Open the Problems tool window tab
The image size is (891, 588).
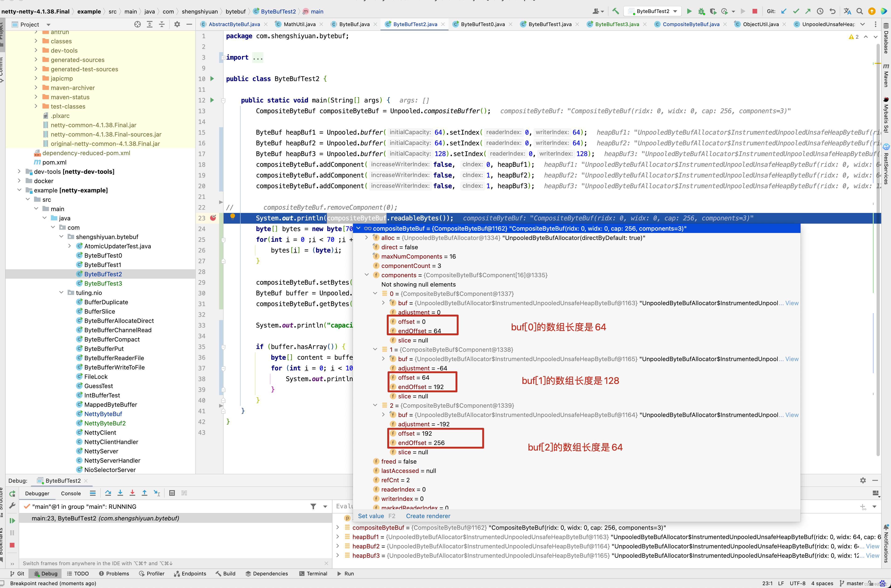click(x=114, y=573)
